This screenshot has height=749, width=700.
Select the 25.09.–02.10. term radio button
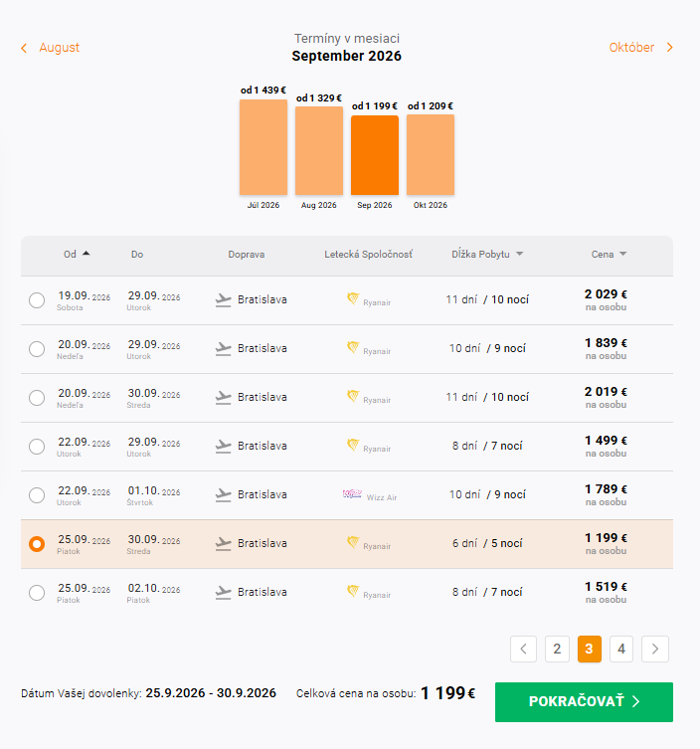[37, 593]
